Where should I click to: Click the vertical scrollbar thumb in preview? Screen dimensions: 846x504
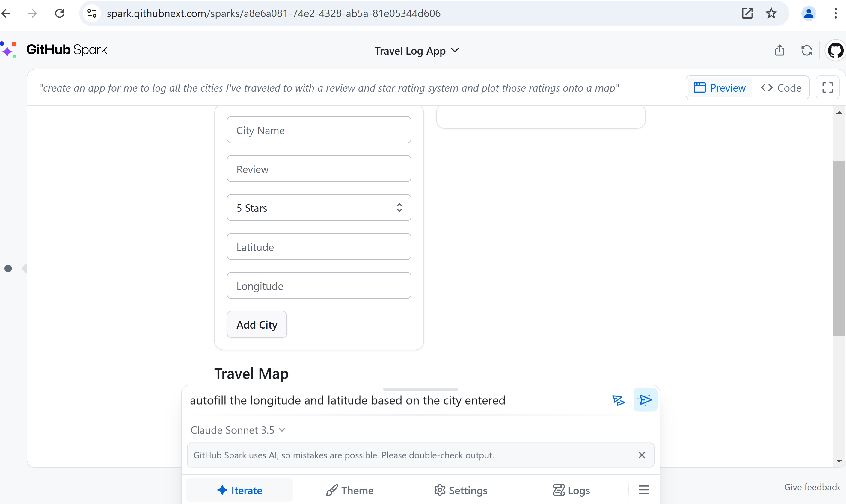[x=839, y=249]
